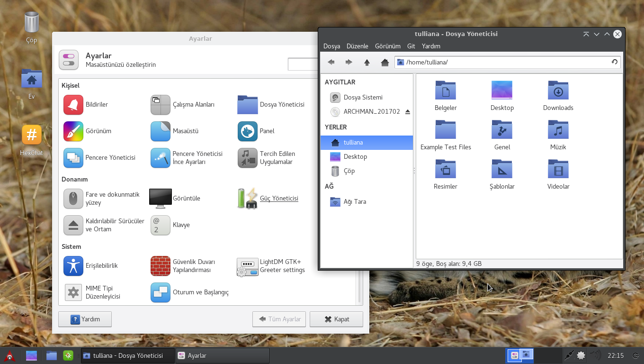This screenshot has width=644, height=364.
Task: Go to parent folder with up arrow
Action: [x=367, y=62]
